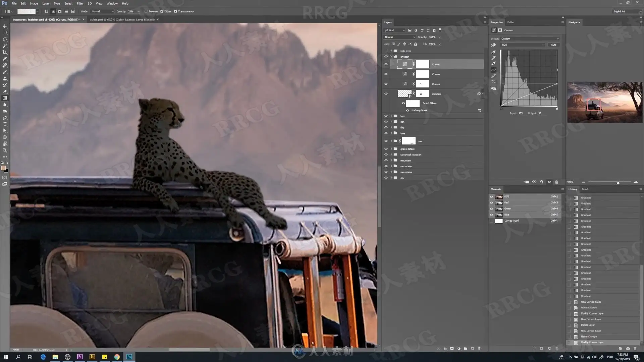Image resolution: width=644 pixels, height=362 pixels.
Task: Select the Zoom tool in toolbar
Action: [5, 150]
